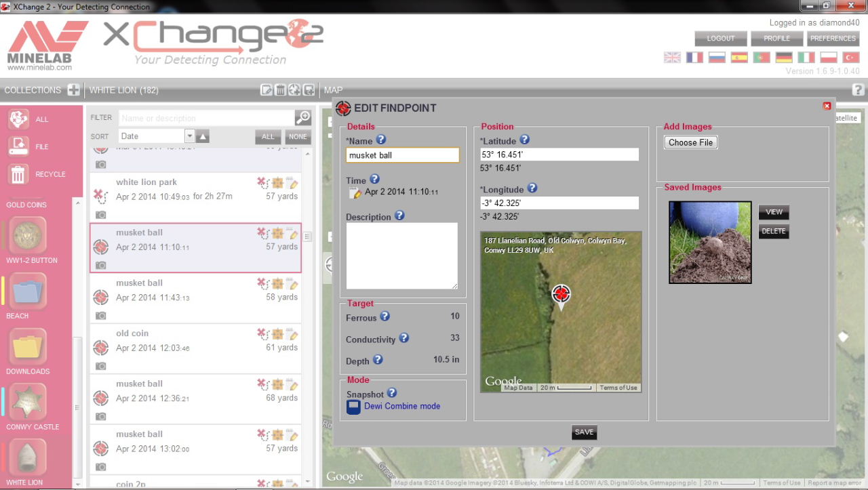Open help question mark in MAP header
868x490 pixels.
click(858, 89)
